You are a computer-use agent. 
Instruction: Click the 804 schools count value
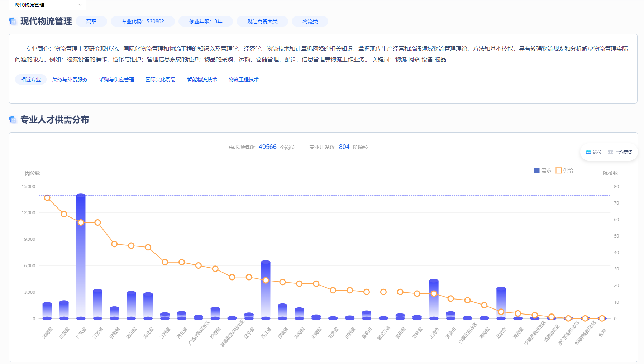coord(344,147)
